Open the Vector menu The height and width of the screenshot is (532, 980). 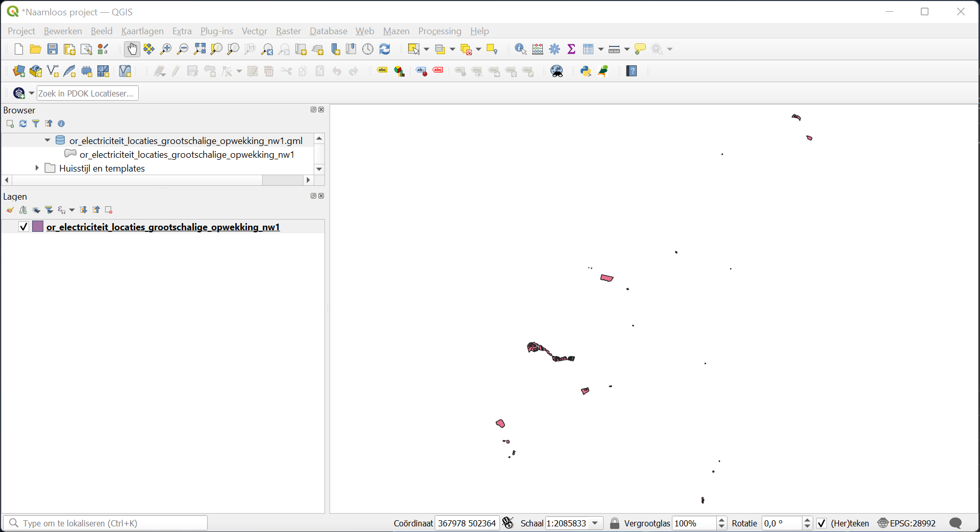(254, 31)
